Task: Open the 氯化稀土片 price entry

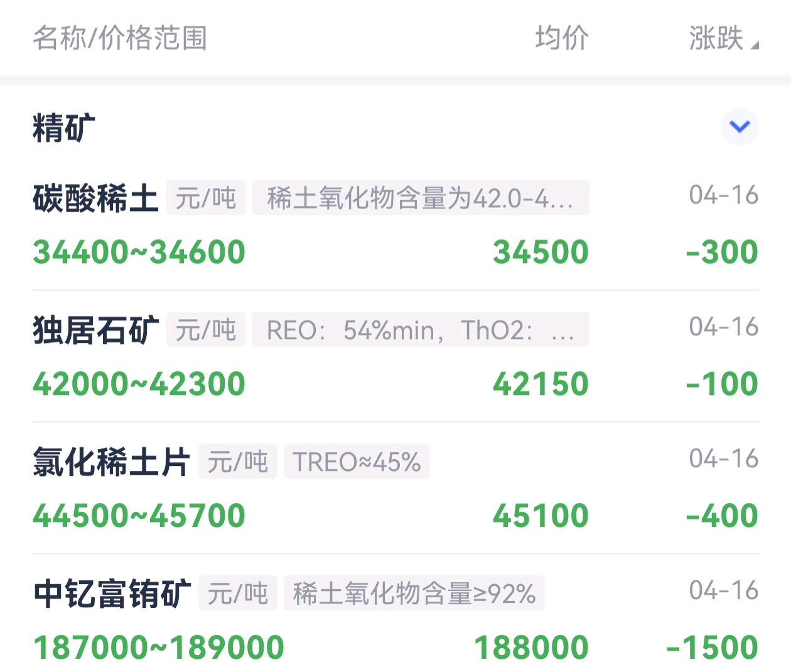Action: click(x=111, y=462)
